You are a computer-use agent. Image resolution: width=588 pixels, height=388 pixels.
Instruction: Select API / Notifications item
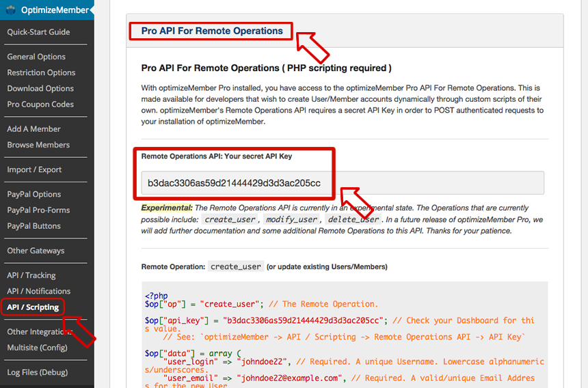[38, 291]
